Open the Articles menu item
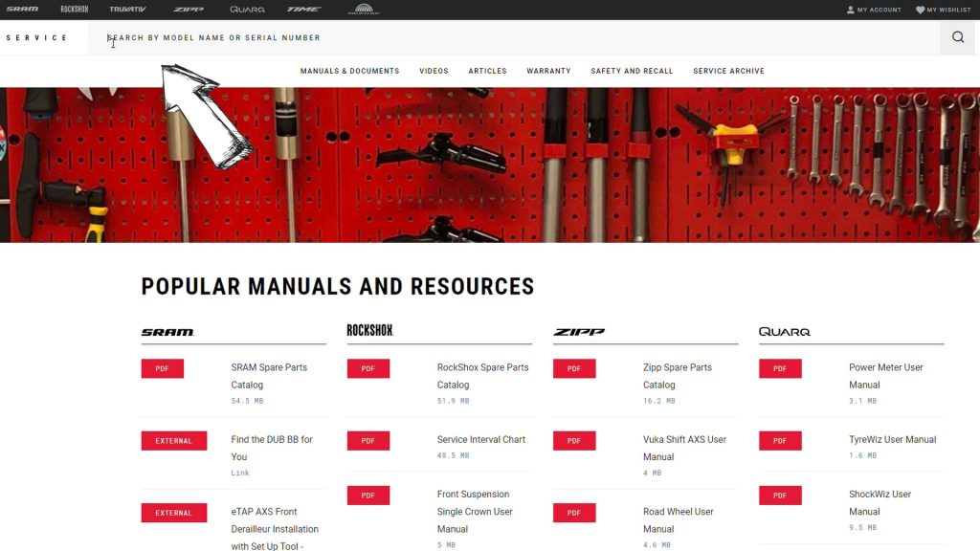980x551 pixels. click(x=487, y=71)
